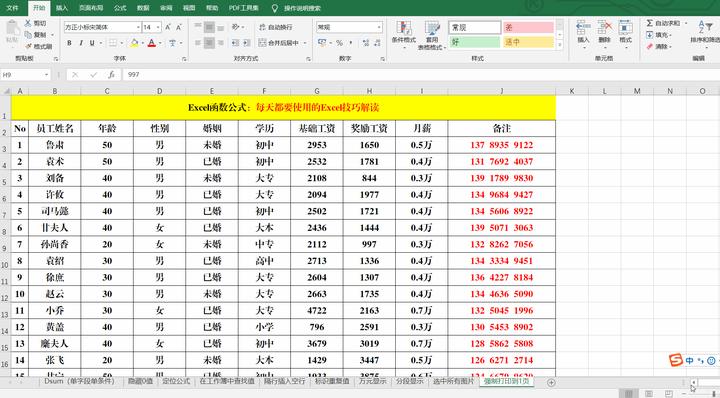This screenshot has width=720, height=398.
Task: Click the accounting currency format icon
Action: pos(322,43)
